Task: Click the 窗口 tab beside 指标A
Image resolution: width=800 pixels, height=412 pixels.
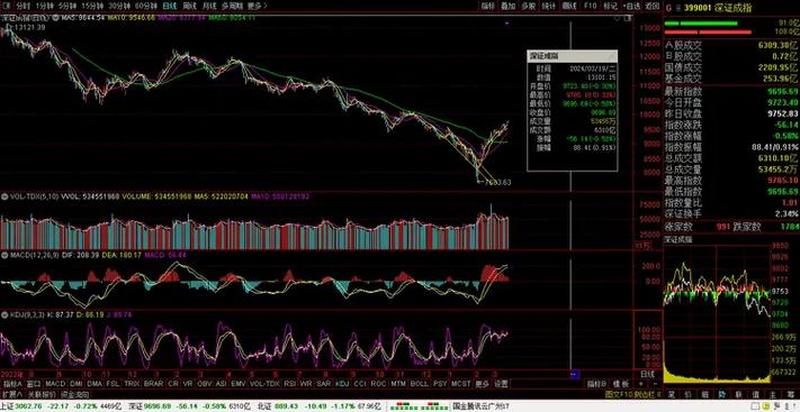Action: pos(34,383)
